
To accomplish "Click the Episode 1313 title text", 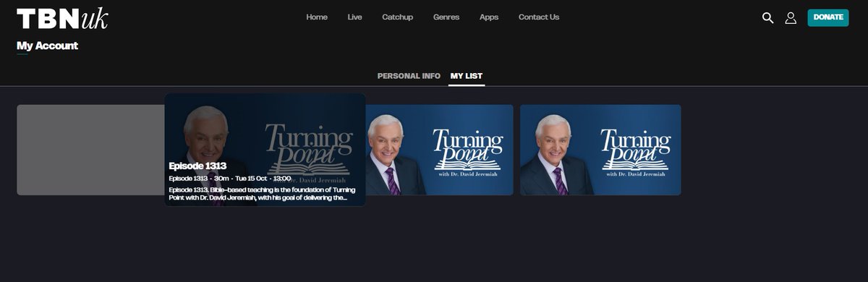I will [x=197, y=166].
